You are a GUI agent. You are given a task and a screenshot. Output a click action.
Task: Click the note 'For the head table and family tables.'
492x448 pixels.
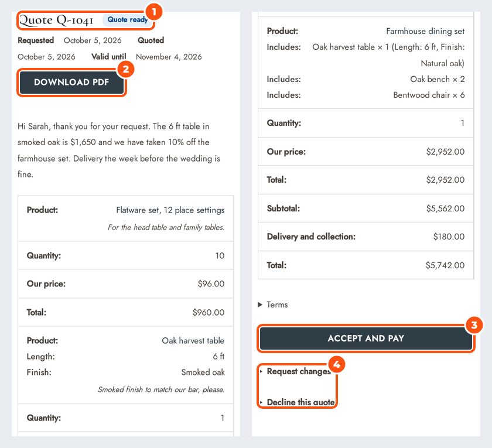166,227
